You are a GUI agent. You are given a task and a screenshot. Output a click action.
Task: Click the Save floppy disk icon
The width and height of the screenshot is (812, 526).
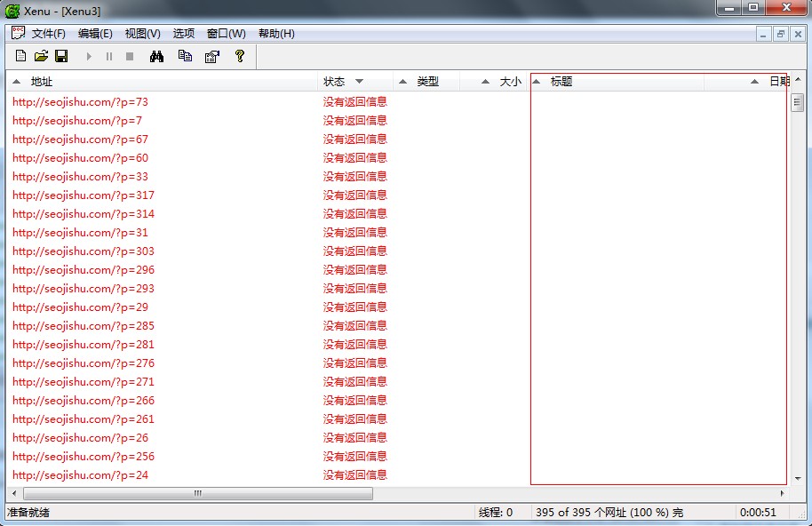[x=61, y=56]
